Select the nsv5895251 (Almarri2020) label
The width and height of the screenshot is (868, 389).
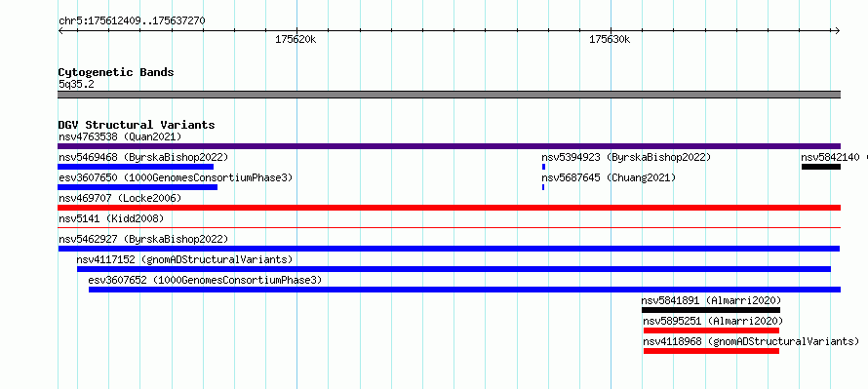[x=713, y=321]
